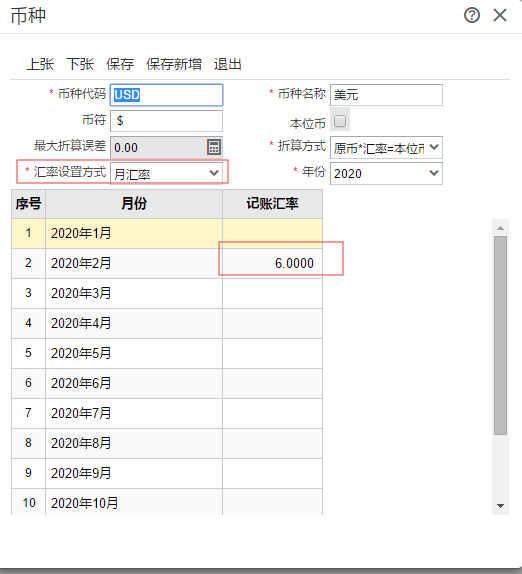Focus the 币种代码 field containing USD
The height and width of the screenshot is (574, 522).
167,95
